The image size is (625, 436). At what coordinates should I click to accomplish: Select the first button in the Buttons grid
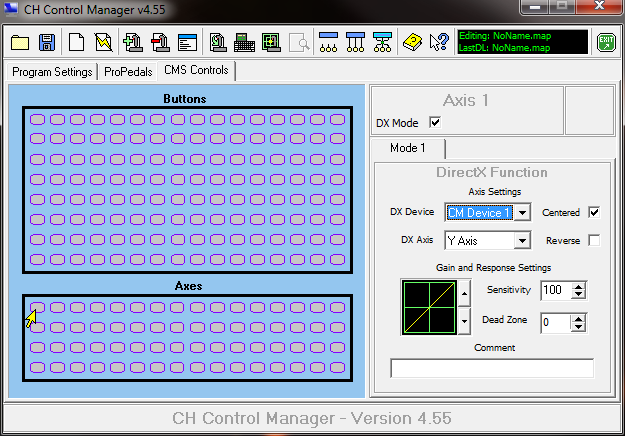37,119
